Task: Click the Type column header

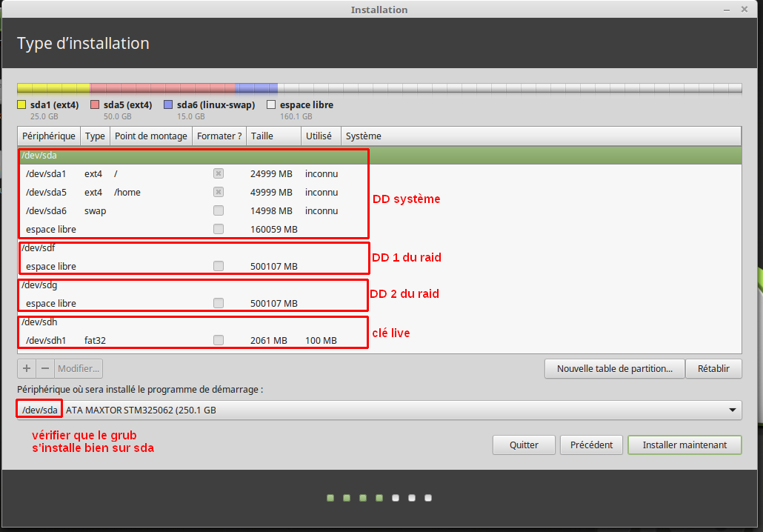Action: (95, 136)
